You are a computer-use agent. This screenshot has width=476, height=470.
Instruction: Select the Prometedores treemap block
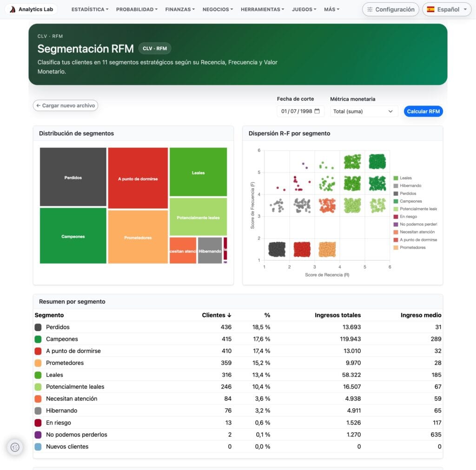pyautogui.click(x=138, y=237)
